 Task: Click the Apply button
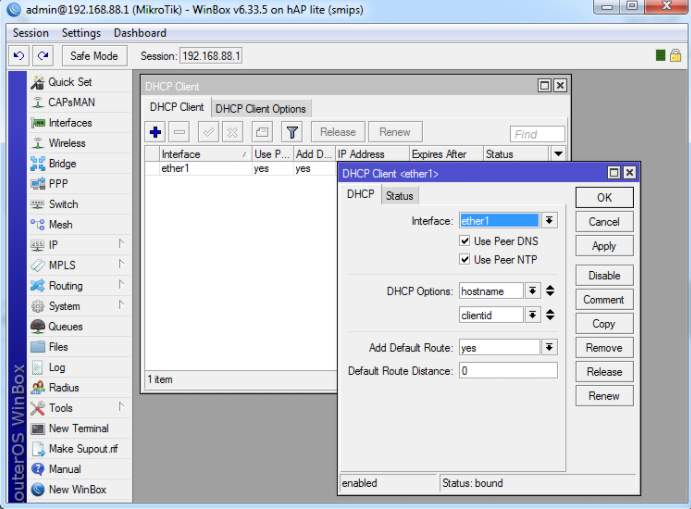[x=604, y=246]
